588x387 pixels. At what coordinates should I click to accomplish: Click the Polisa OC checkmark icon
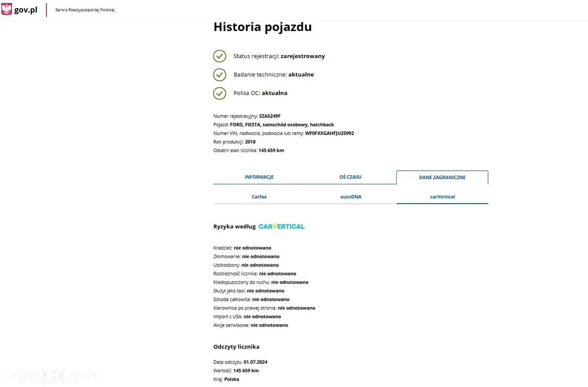point(219,93)
